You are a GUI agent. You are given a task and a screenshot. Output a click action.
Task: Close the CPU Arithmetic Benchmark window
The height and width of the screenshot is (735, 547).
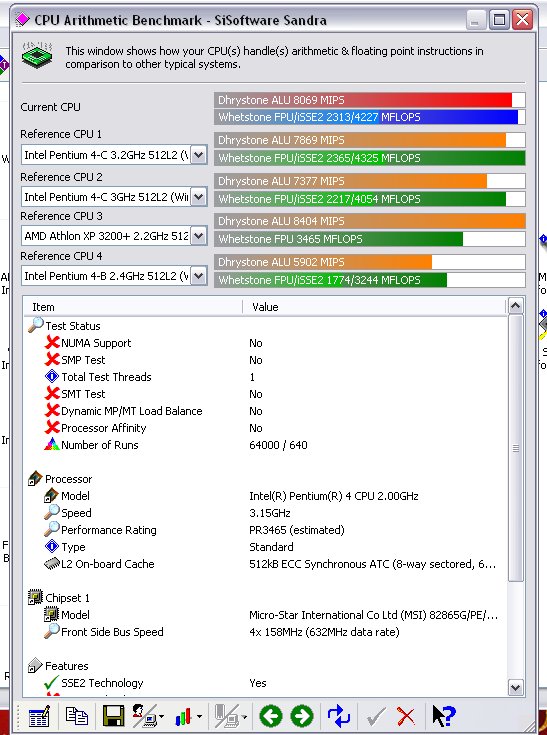(522, 20)
